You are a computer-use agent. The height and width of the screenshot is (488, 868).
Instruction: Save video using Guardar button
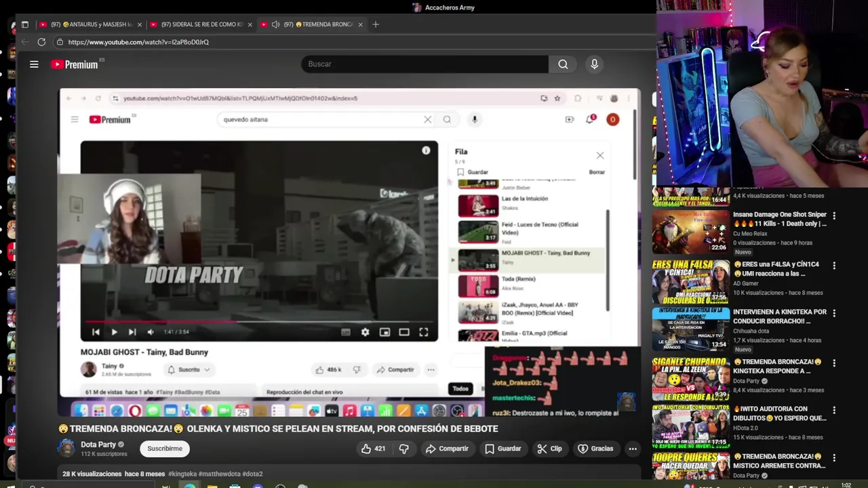(503, 449)
